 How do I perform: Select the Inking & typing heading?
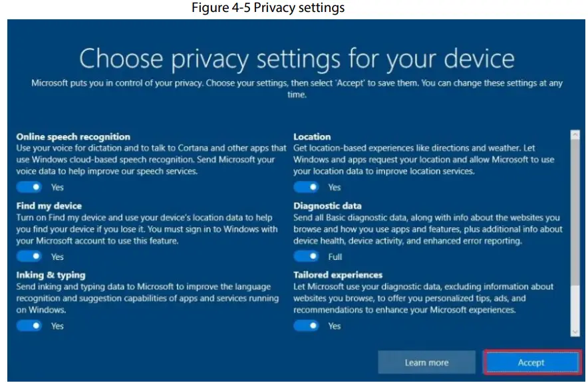(x=51, y=275)
